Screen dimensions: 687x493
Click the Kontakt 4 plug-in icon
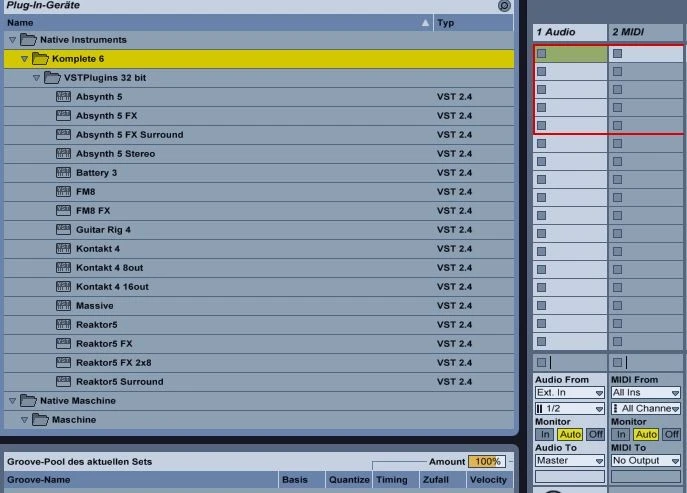(64, 249)
